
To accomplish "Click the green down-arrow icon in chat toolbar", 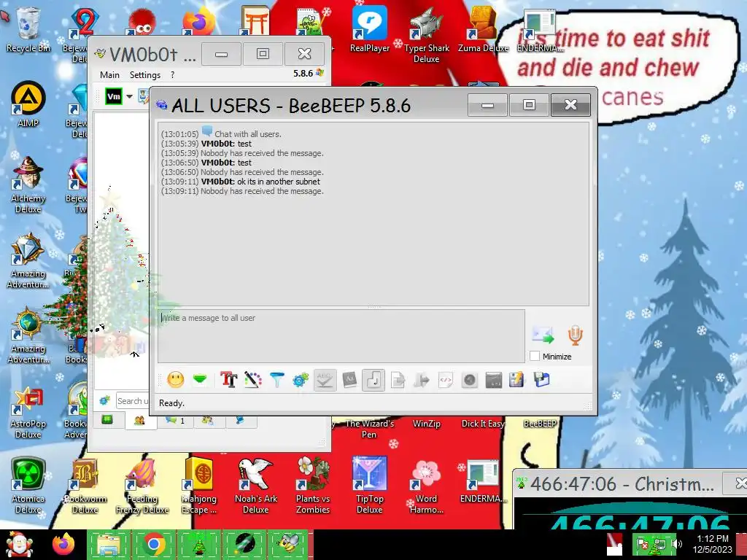I will [200, 380].
